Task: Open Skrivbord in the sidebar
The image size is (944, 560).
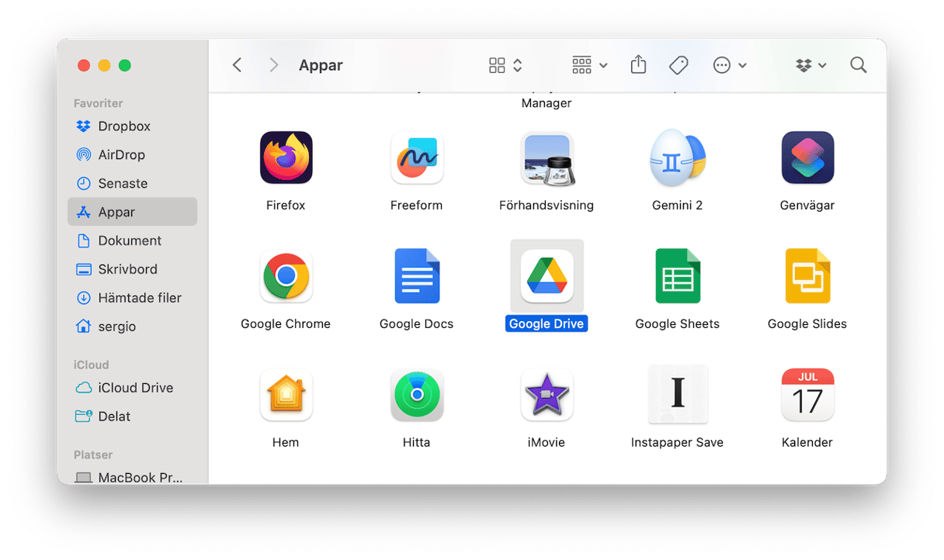Action: [x=132, y=269]
